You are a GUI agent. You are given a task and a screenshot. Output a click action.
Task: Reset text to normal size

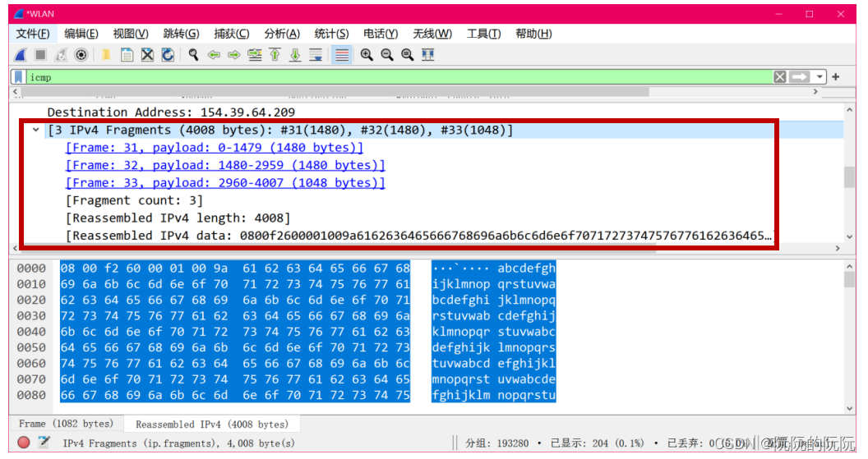tap(408, 55)
